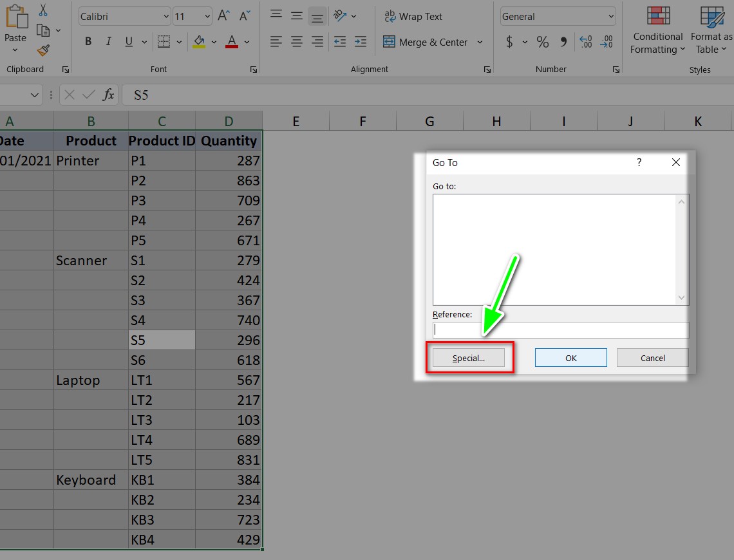This screenshot has width=734, height=560.
Task: Open the Calibri font name dropdown
Action: pos(165,17)
